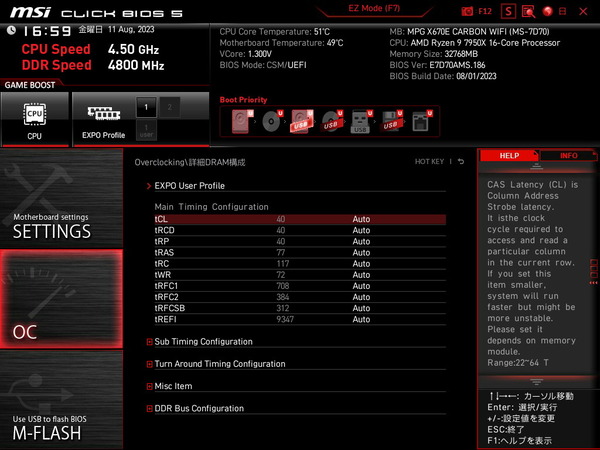Open the BIOS search magnifier icon

click(x=528, y=11)
